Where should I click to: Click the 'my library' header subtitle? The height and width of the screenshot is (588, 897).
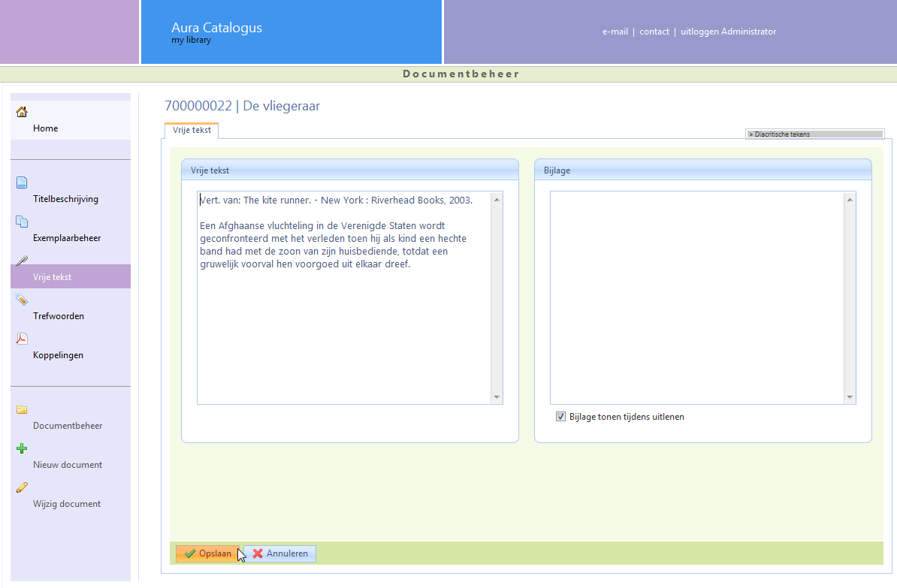191,40
